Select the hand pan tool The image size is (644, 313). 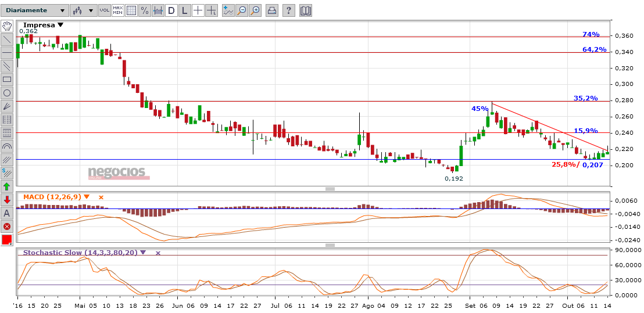tap(7, 26)
